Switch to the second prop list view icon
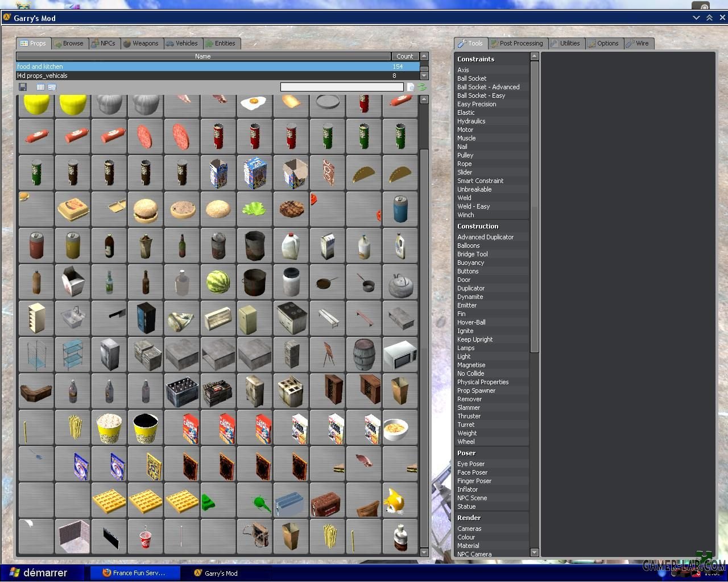Viewport: 728px width, 582px height. pyautogui.click(x=52, y=87)
